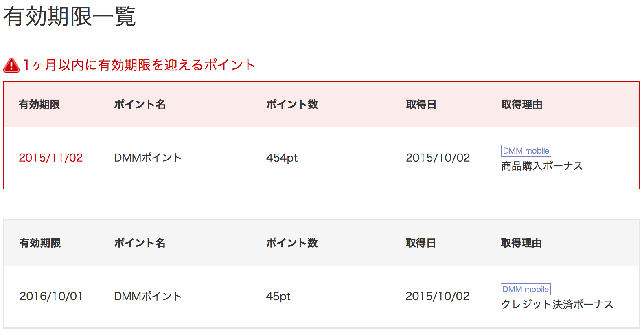Click the DMM mobile tag above 商品購入ボーナス
Image resolution: width=644 pixels, height=334 pixels.
pos(526,151)
